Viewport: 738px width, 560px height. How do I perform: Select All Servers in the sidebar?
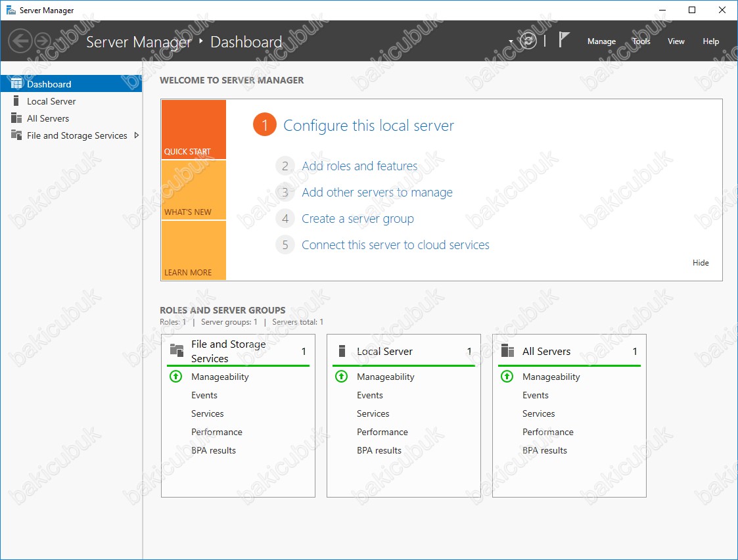tap(48, 118)
